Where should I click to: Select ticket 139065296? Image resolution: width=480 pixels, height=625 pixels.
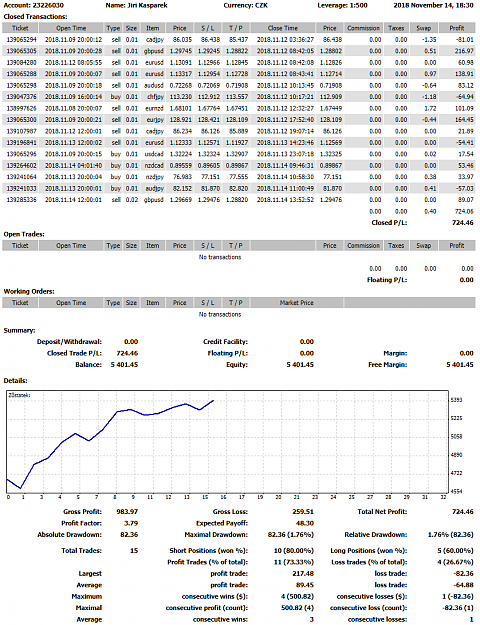coord(22,154)
